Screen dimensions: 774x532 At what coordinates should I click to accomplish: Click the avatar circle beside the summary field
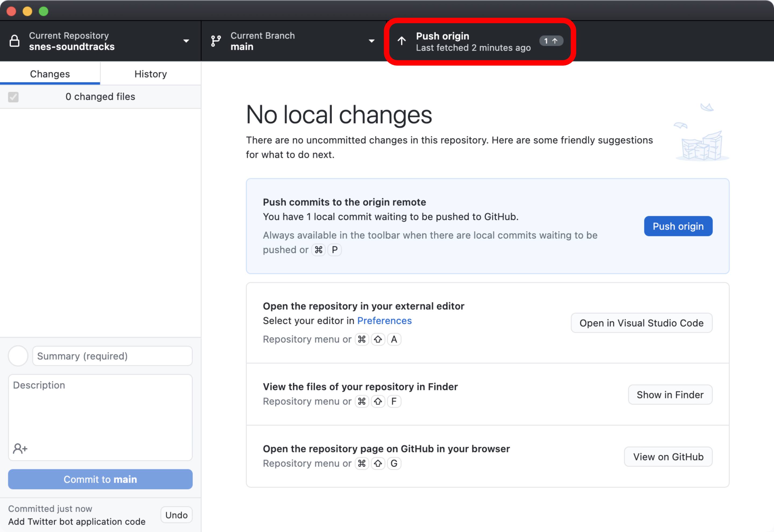coord(18,356)
